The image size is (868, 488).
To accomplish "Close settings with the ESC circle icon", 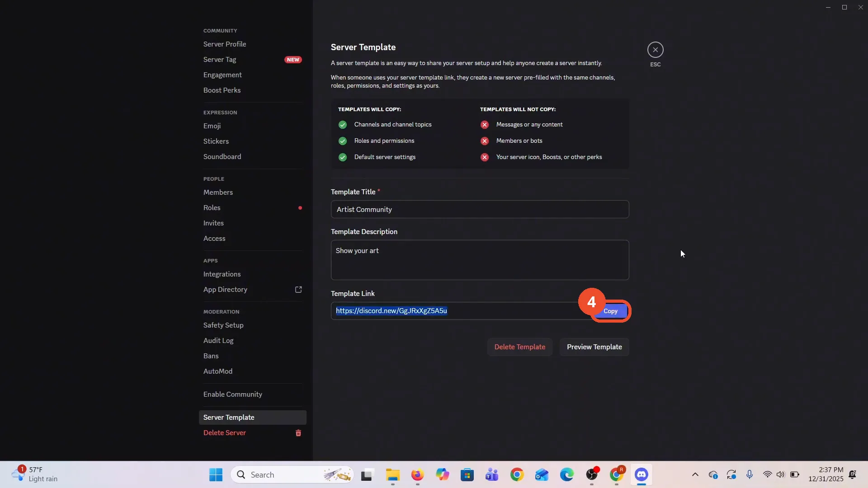I will [x=655, y=50].
